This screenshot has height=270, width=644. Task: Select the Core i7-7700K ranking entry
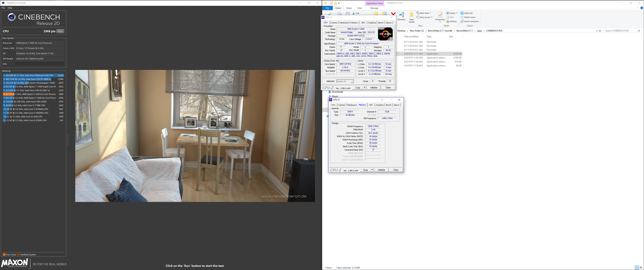point(34,105)
